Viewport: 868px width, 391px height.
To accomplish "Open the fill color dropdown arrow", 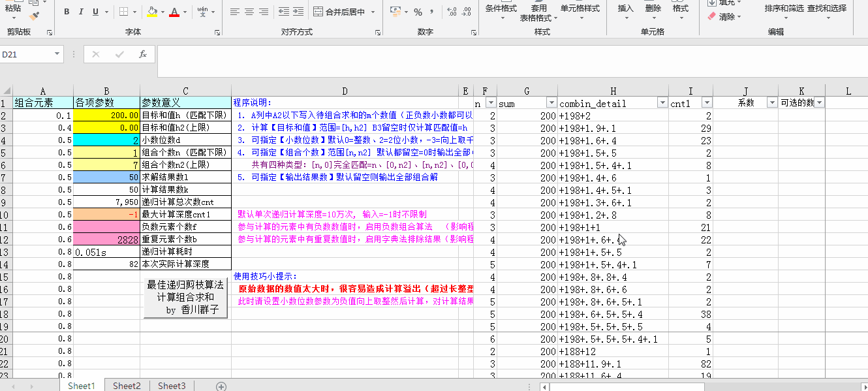I will click(162, 12).
